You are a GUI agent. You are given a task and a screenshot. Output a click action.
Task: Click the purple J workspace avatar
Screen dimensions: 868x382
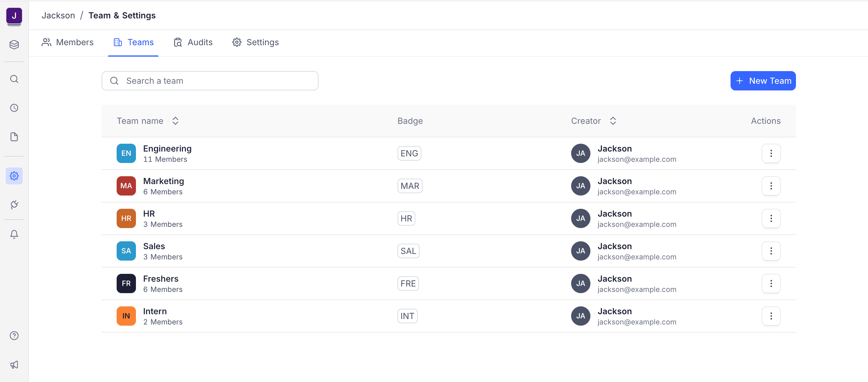(14, 16)
